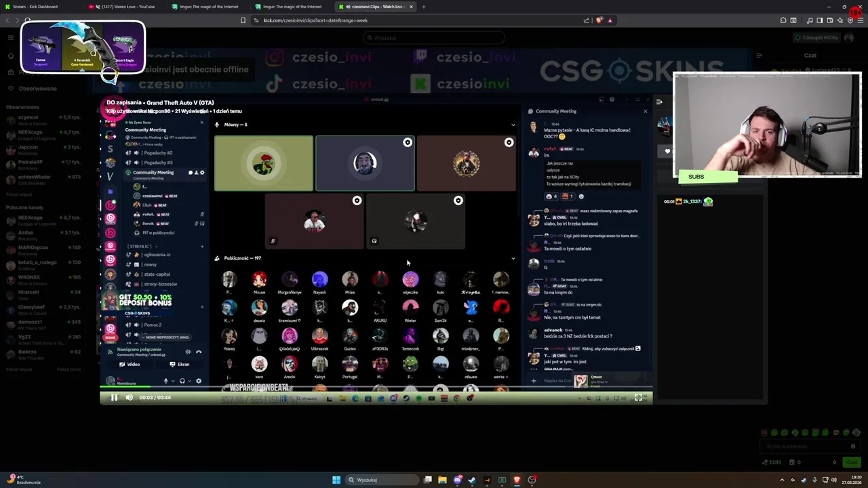Bookmark this page via bookmark icon

click(243, 20)
